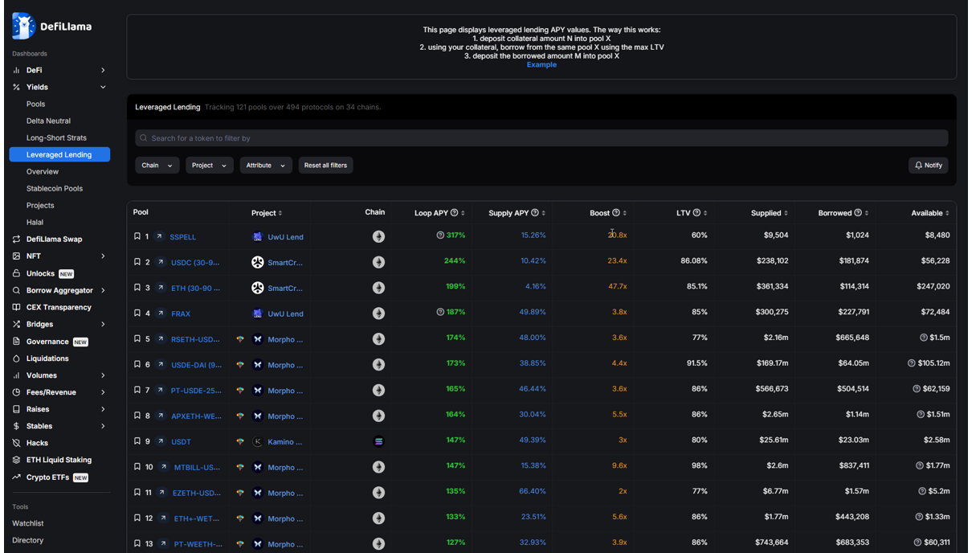This screenshot has width=980, height=553.
Task: Bookmark the SSPELL pool
Action: [x=137, y=236]
